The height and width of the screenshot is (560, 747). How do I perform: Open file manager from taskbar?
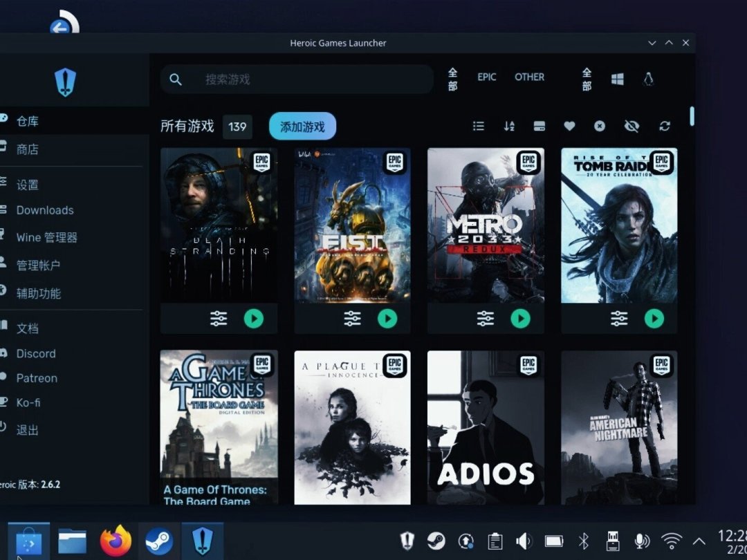coord(72,541)
